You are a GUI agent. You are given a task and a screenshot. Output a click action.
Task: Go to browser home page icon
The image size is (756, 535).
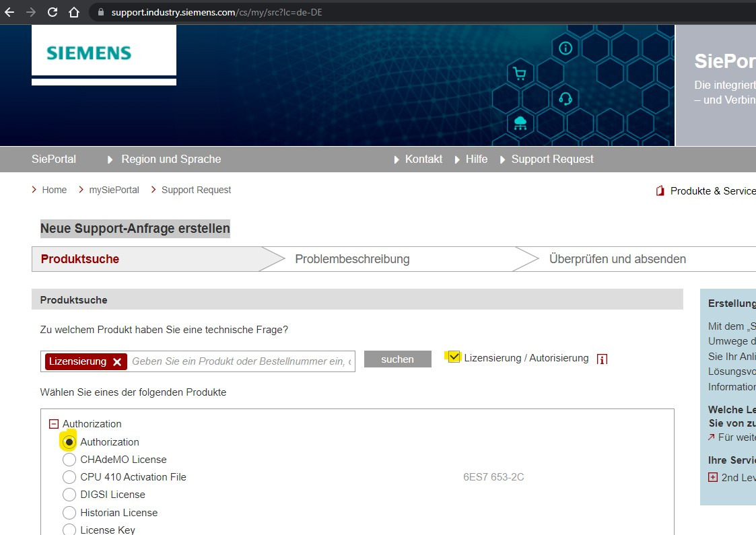(74, 12)
